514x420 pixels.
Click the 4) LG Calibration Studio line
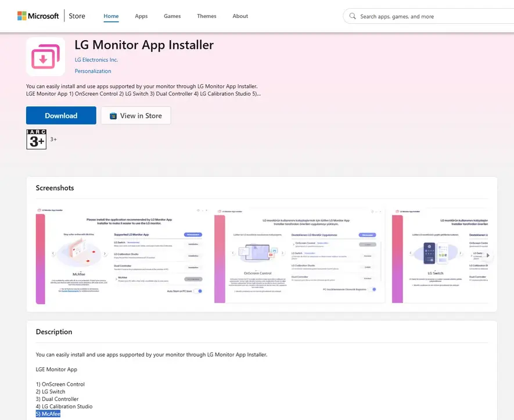pyautogui.click(x=64, y=407)
